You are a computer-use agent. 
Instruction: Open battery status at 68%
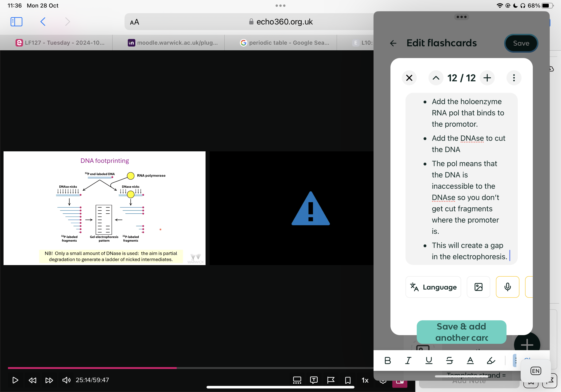541,5
